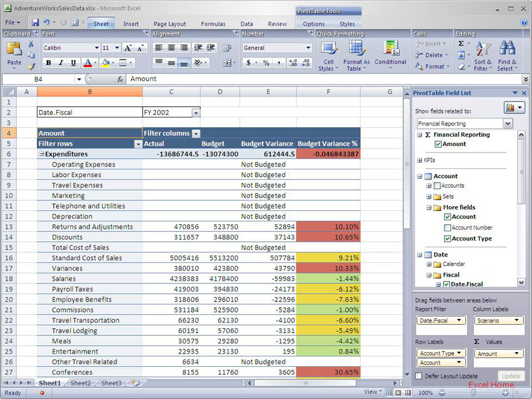The height and width of the screenshot is (399, 532).
Task: Click the Wrap Text icon
Action: 227,48
